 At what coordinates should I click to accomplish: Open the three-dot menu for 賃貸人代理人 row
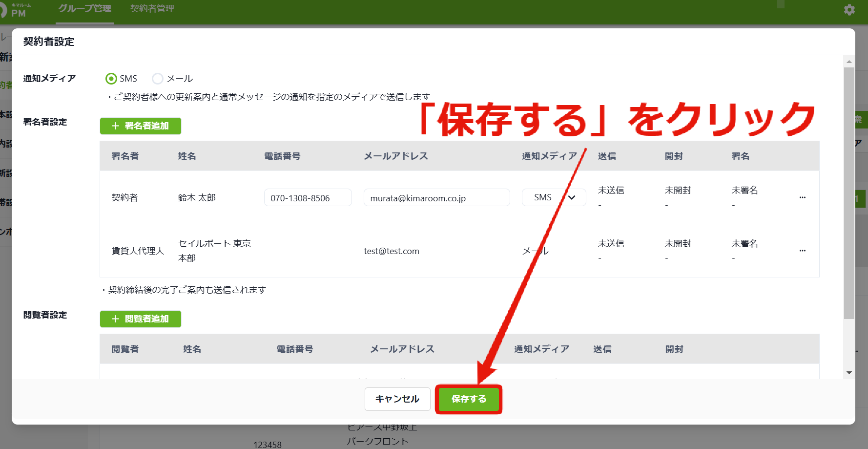803,251
